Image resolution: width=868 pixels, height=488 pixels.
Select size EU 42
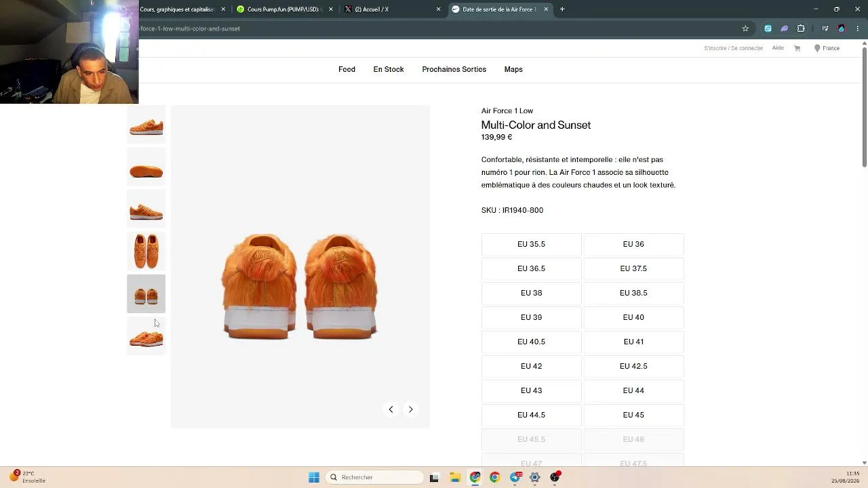click(x=531, y=366)
